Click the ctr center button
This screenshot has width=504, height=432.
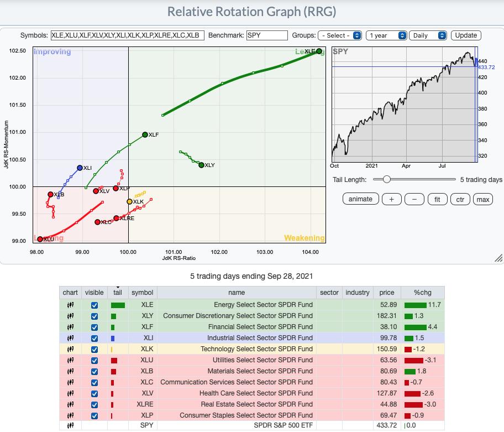460,200
